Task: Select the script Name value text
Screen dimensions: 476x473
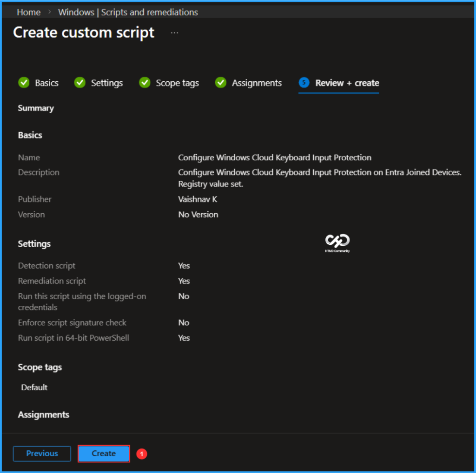Action: (274, 158)
